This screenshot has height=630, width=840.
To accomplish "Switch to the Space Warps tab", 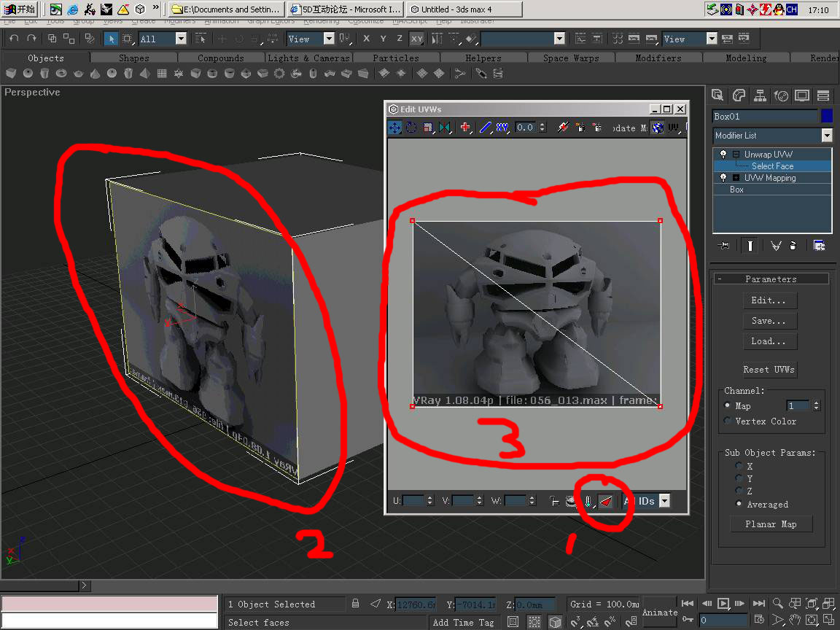I will pyautogui.click(x=571, y=58).
